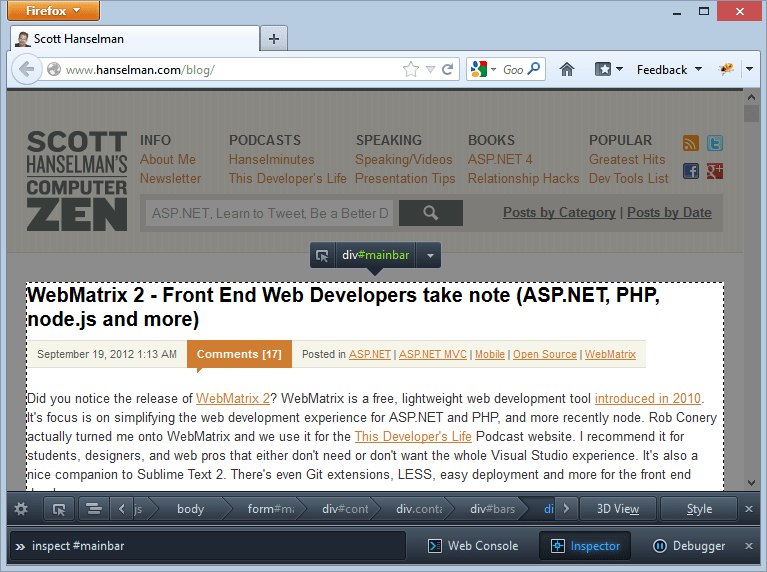The width and height of the screenshot is (767, 572).
Task: Click the RSS feed icon
Action: click(x=691, y=143)
